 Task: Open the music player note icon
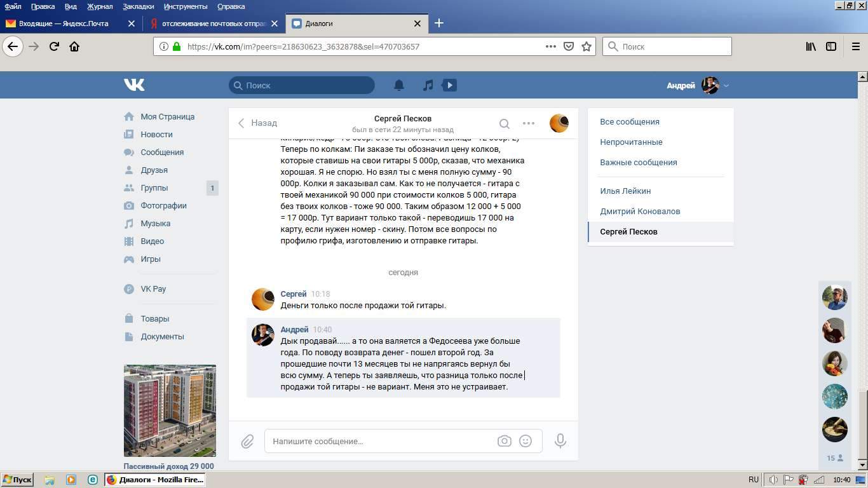pos(428,85)
